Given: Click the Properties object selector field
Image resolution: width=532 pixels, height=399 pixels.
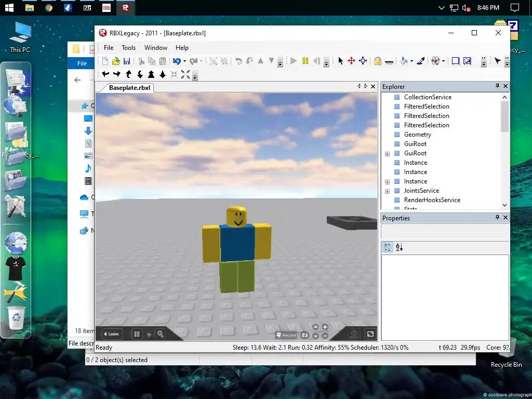Looking at the screenshot, I should click(445, 231).
